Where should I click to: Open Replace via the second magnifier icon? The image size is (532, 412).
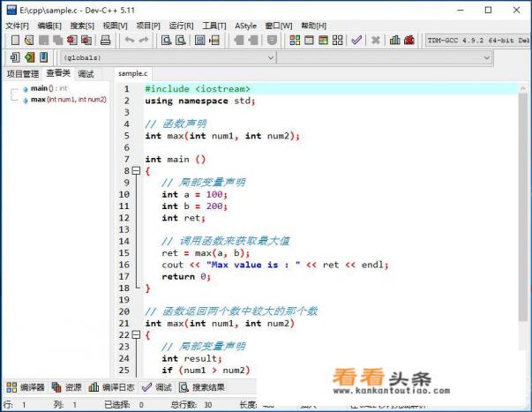[x=181, y=40]
